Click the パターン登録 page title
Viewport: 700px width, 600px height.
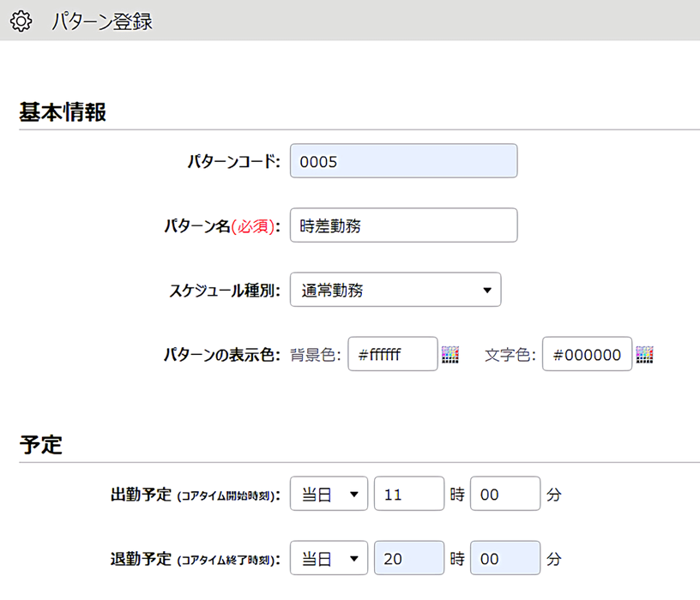(x=102, y=21)
